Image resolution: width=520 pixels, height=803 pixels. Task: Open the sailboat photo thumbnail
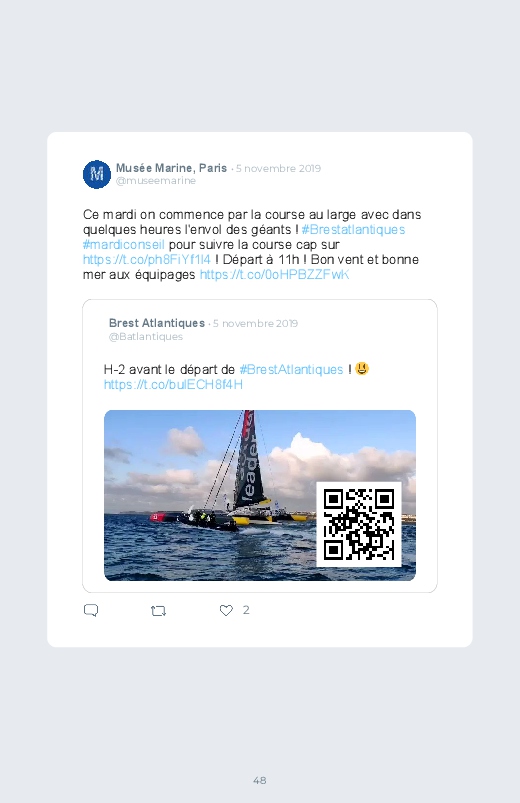(x=260, y=495)
